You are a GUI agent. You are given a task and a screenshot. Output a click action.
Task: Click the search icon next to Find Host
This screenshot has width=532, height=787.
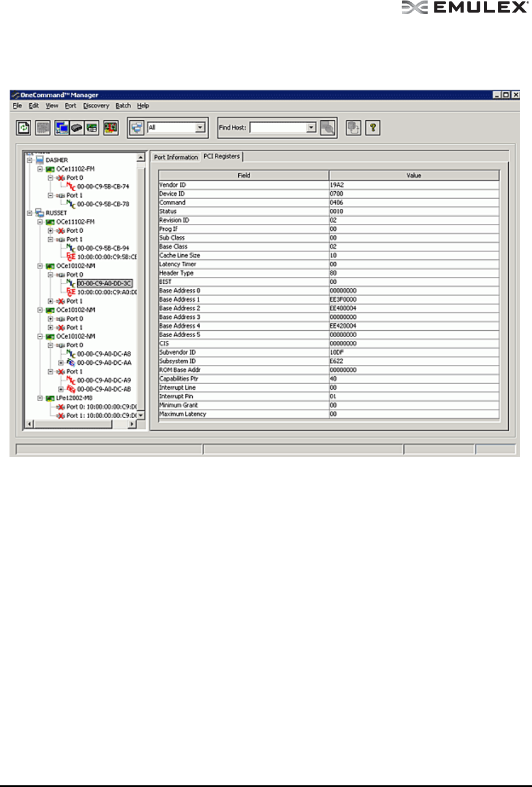coord(327,128)
